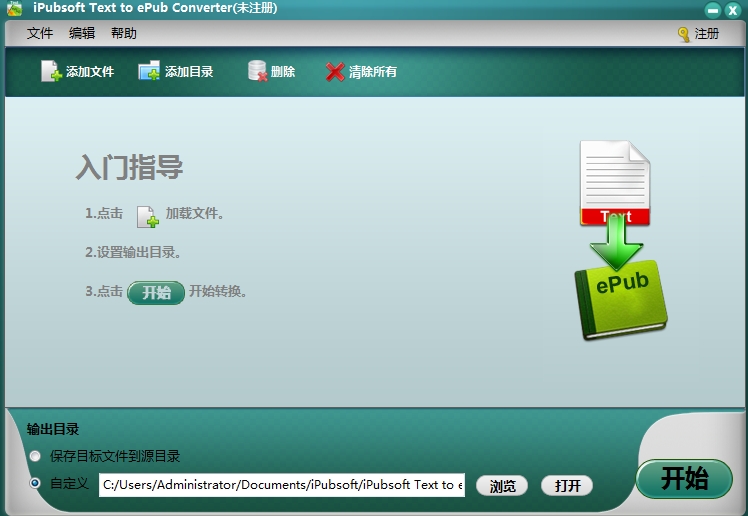Click the 删除 (Delete) toolbar icon
The height and width of the screenshot is (516, 748).
(x=258, y=71)
